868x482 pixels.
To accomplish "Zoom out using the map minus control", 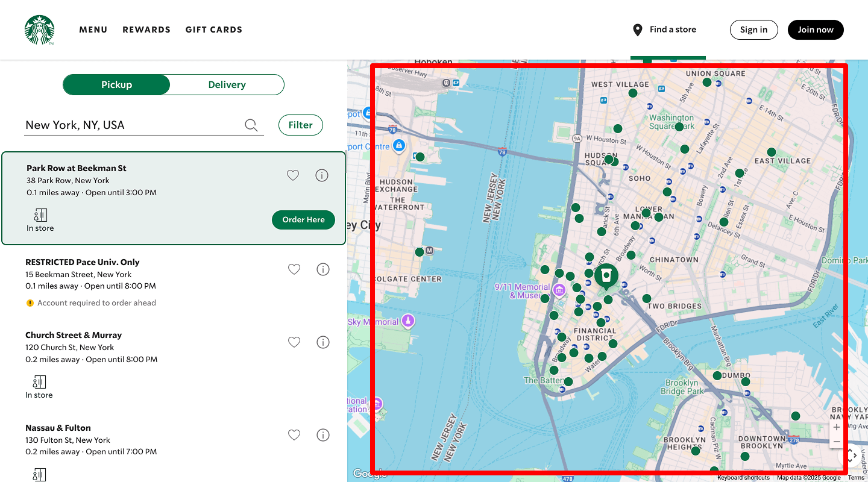I will click(x=836, y=442).
